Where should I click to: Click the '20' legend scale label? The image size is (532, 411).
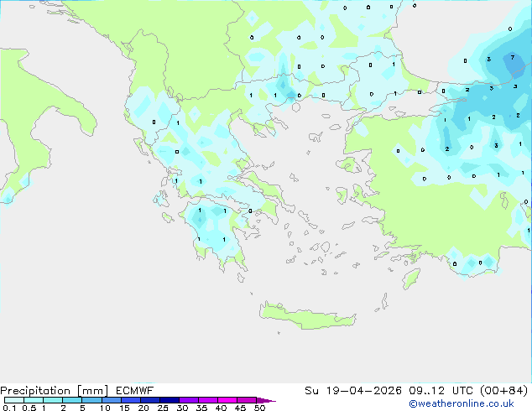[143, 408]
